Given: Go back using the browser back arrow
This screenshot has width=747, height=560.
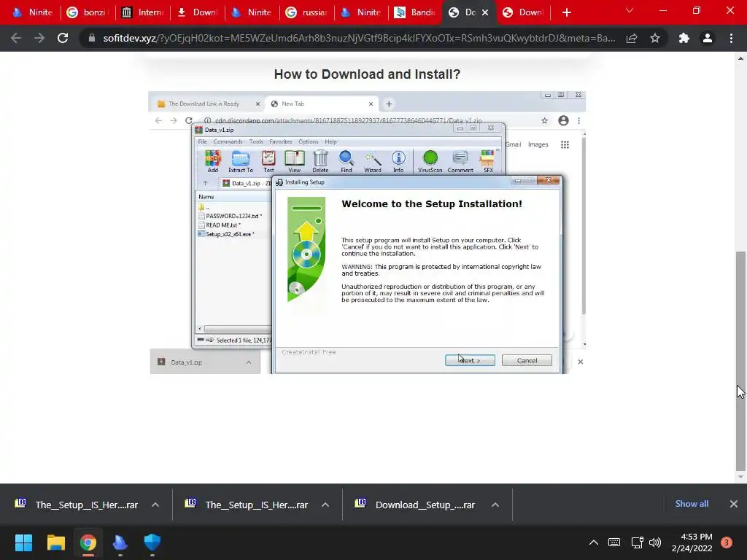Looking at the screenshot, I should point(16,38).
